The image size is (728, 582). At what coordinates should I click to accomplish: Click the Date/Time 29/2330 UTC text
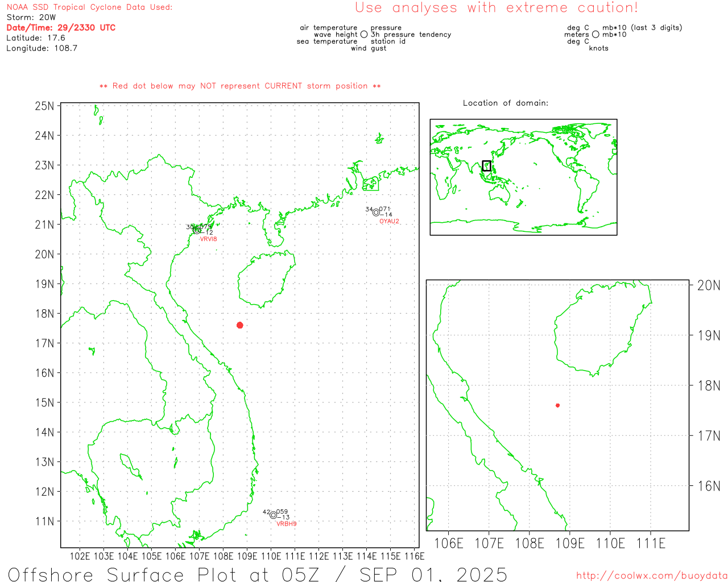(x=61, y=28)
